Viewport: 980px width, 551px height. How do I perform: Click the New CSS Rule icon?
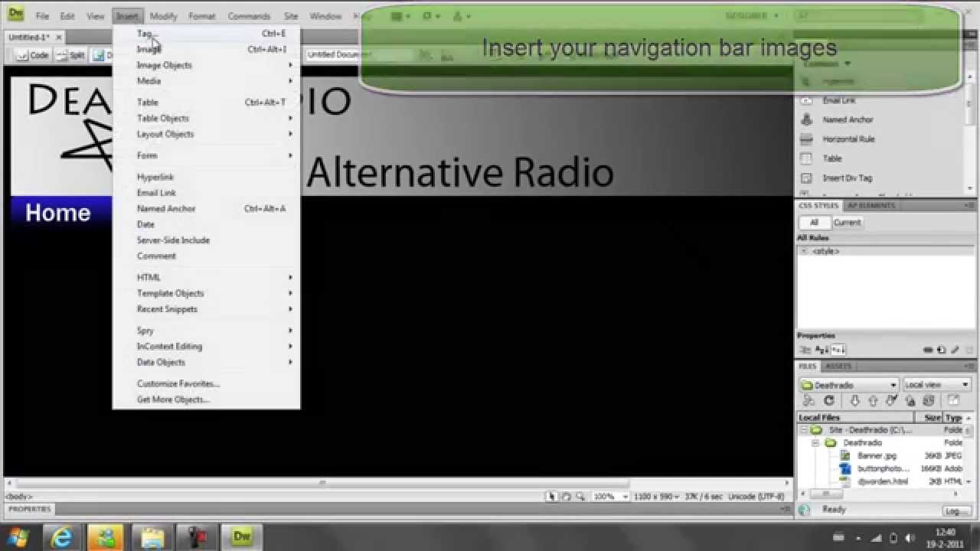941,350
